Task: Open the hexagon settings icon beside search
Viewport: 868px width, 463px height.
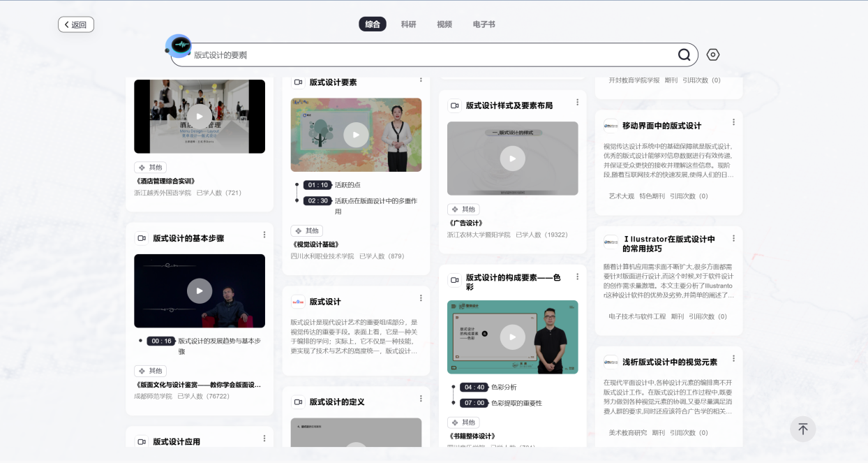Action: [x=713, y=54]
